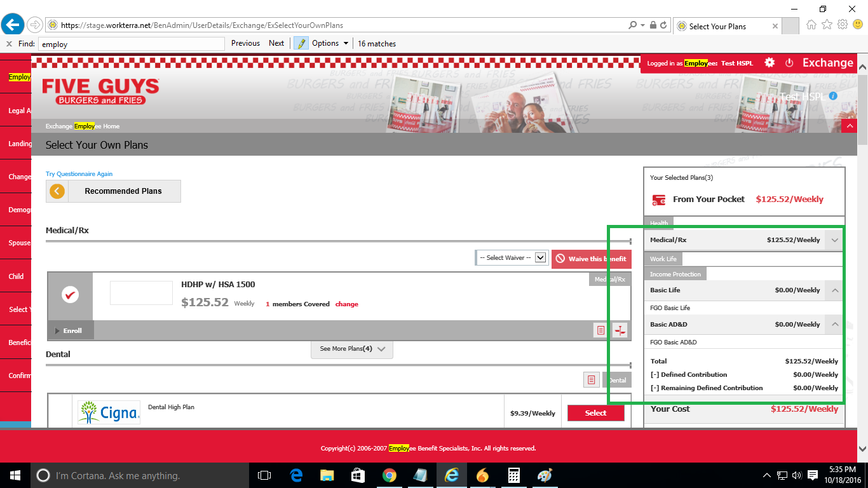The width and height of the screenshot is (868, 488).
Task: Expand See More Plans(4)
Action: [x=352, y=349]
